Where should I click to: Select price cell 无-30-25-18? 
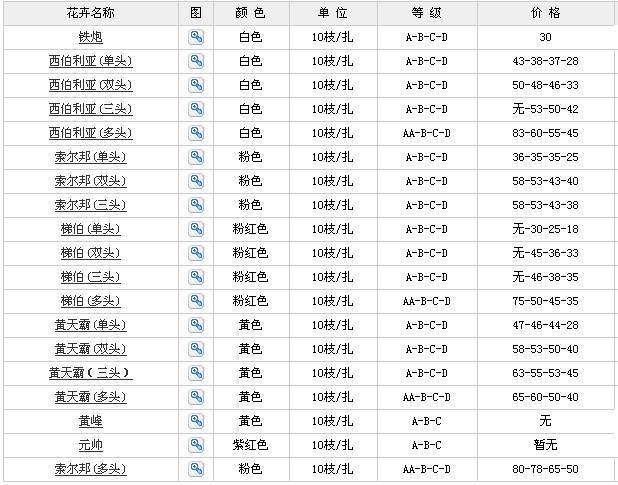point(545,229)
